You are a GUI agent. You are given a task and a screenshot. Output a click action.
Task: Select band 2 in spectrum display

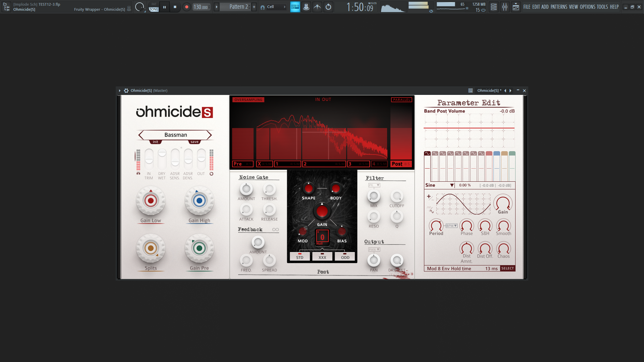point(324,164)
